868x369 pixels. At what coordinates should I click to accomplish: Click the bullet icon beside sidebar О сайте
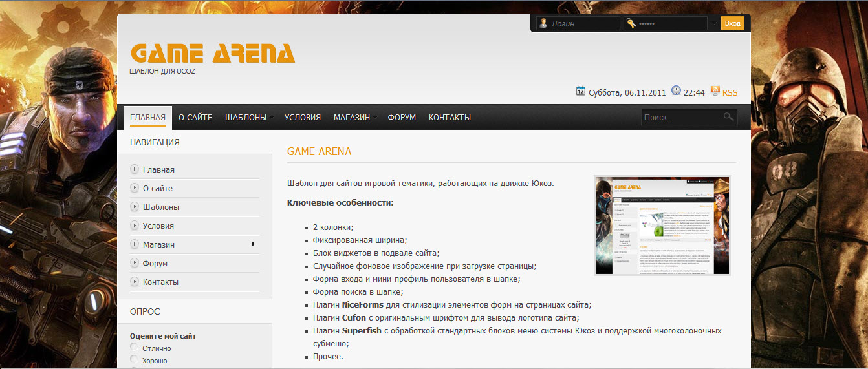(x=135, y=188)
